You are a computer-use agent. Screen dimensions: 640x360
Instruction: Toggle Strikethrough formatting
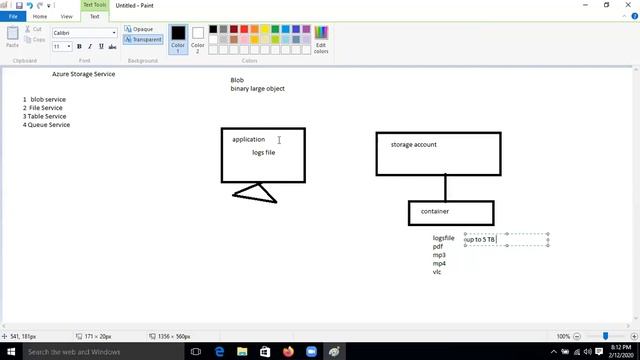click(x=112, y=47)
